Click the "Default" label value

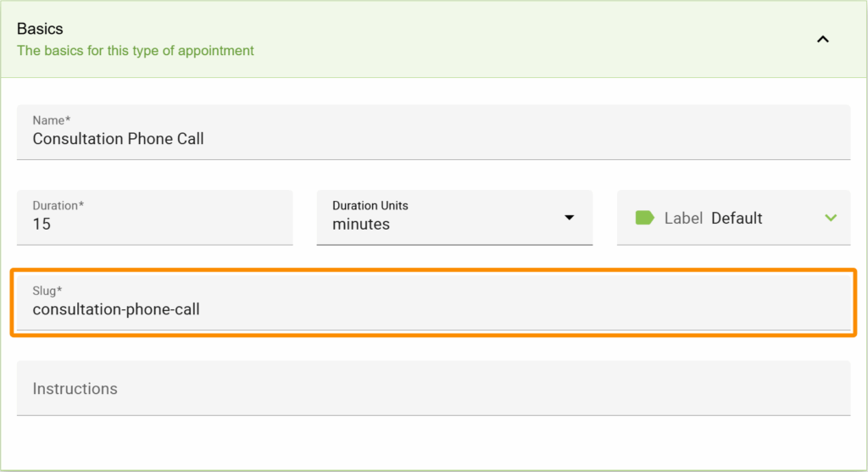[737, 218]
